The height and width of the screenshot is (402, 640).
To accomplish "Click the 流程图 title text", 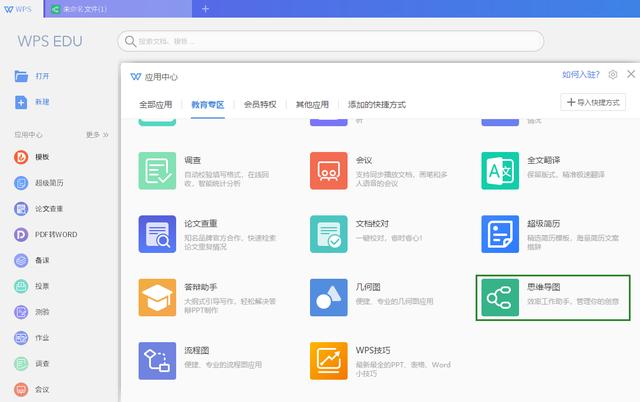I will point(197,351).
